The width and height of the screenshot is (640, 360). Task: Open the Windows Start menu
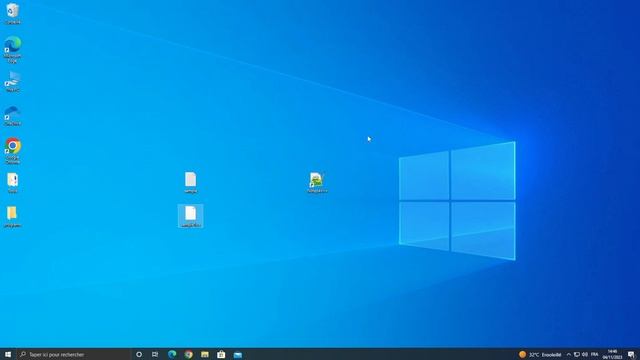point(8,354)
